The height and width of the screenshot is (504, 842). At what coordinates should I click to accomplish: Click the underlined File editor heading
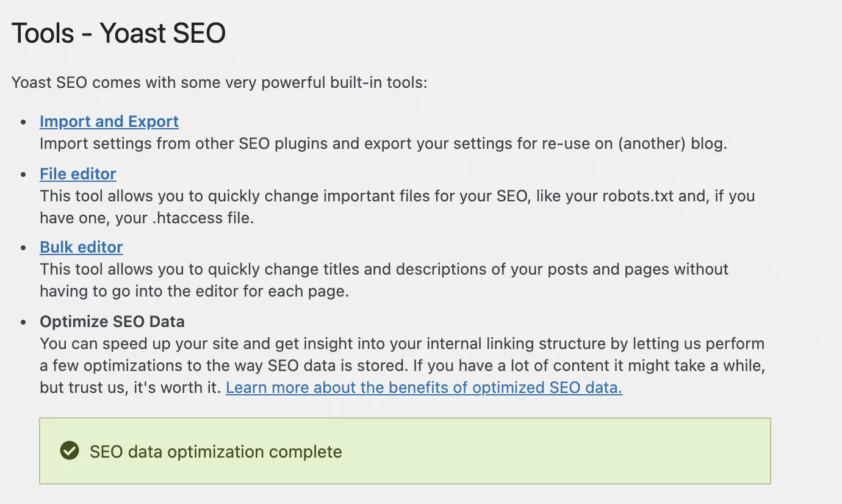(77, 174)
